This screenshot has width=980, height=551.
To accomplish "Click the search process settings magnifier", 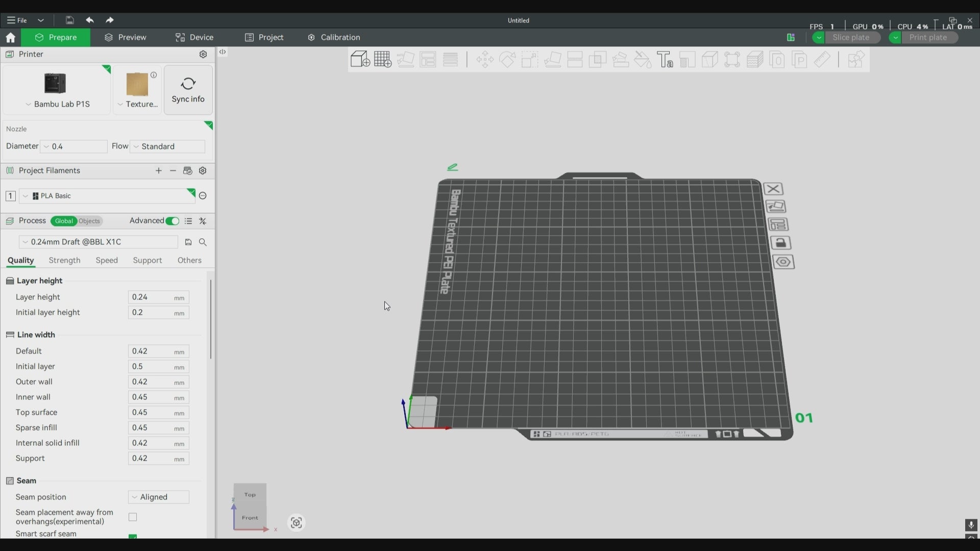I will click(203, 242).
